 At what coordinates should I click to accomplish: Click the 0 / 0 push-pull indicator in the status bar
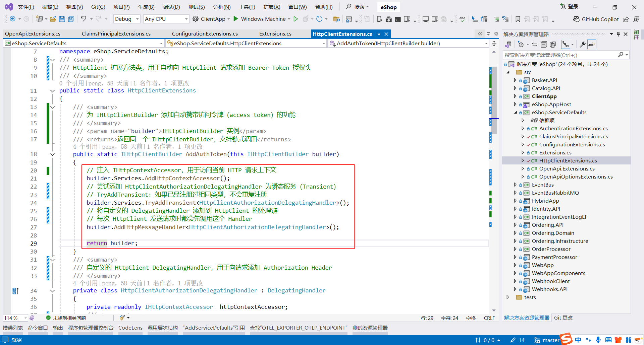pyautogui.click(x=488, y=340)
